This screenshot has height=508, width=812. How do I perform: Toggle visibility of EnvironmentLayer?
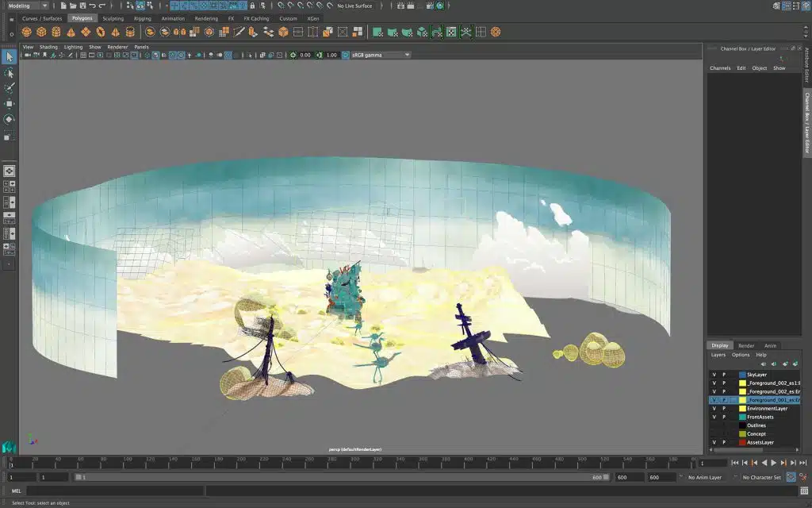(x=714, y=409)
